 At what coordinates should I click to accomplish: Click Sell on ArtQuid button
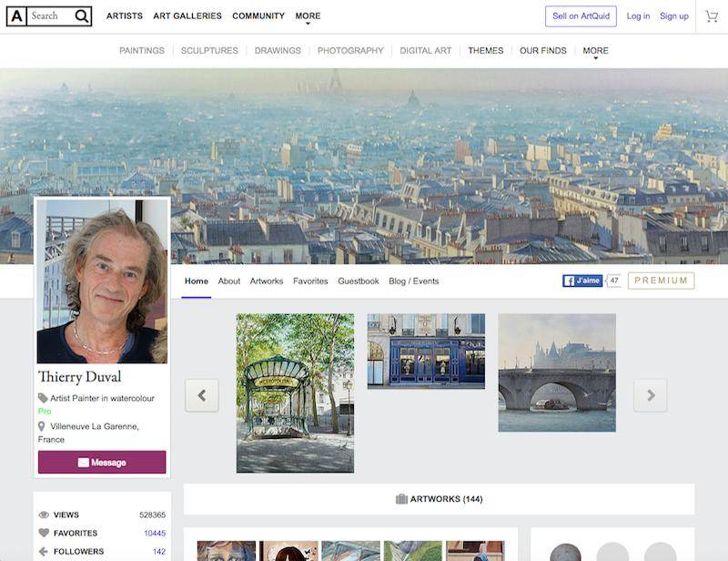pyautogui.click(x=581, y=16)
